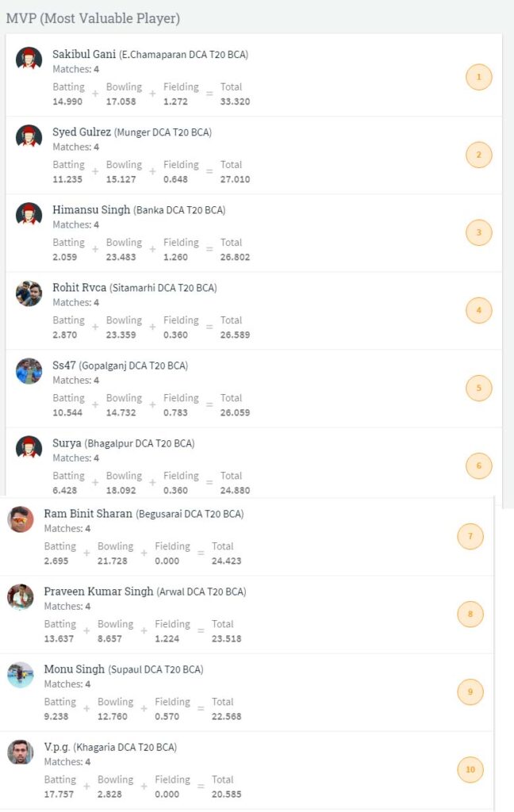
Task: Click the rank 7 badge icon
Action: point(470,537)
